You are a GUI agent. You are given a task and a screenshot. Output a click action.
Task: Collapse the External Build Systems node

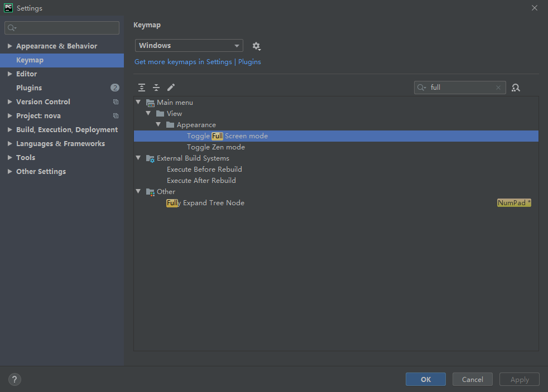pyautogui.click(x=138, y=158)
